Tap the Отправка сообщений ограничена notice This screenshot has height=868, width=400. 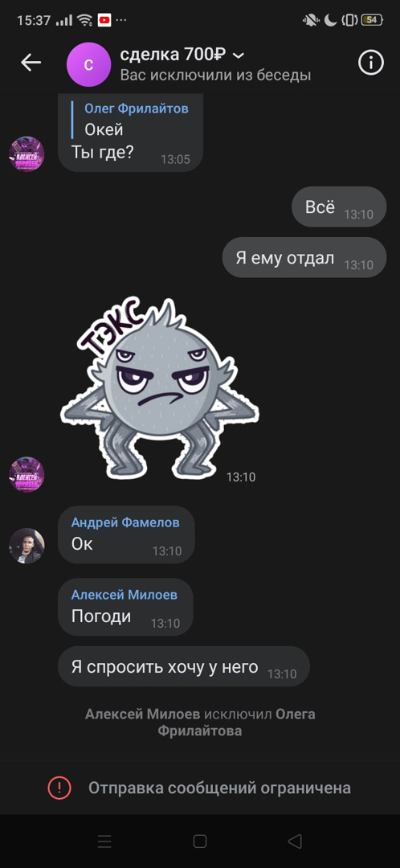pos(200,788)
